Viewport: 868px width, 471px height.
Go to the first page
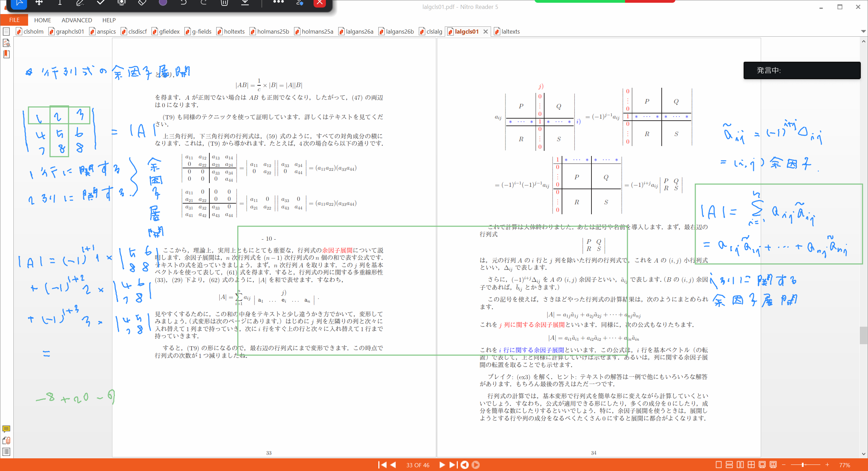pos(382,465)
